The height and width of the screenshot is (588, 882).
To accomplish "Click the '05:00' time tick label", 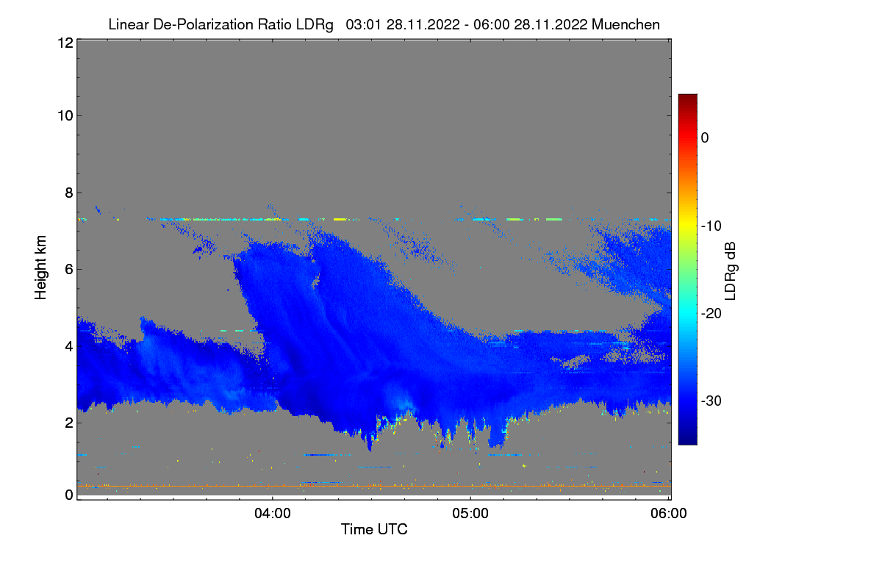I will 470,514.
